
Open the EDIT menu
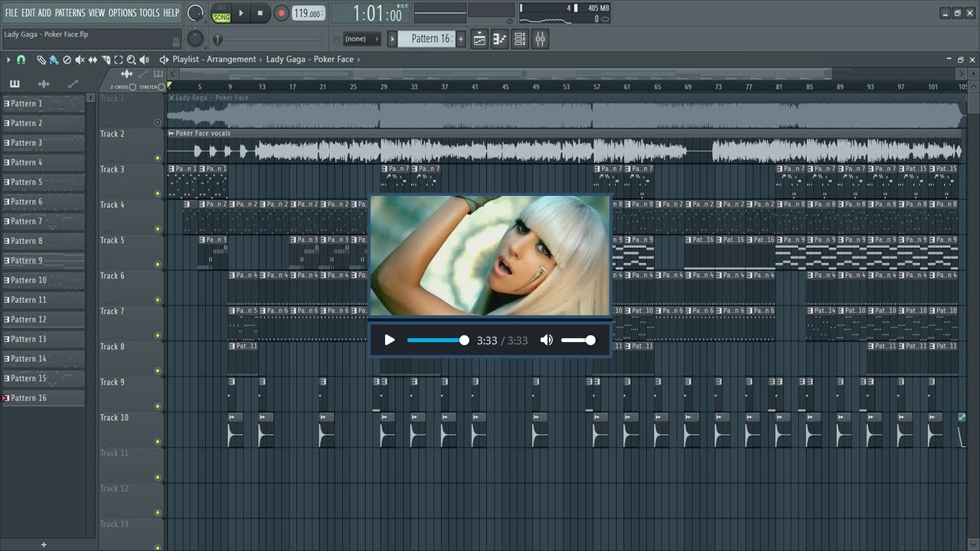[x=28, y=13]
